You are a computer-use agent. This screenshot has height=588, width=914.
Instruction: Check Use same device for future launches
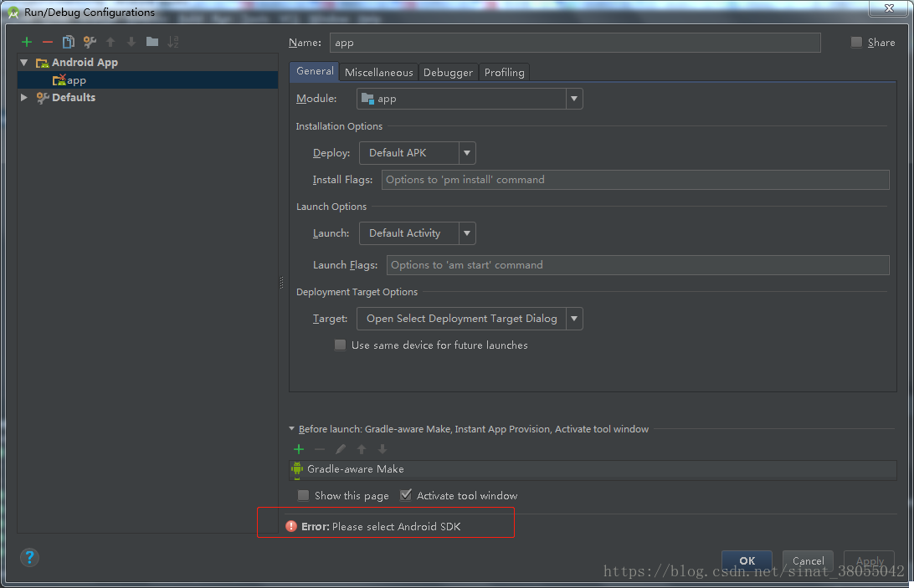tap(340, 345)
